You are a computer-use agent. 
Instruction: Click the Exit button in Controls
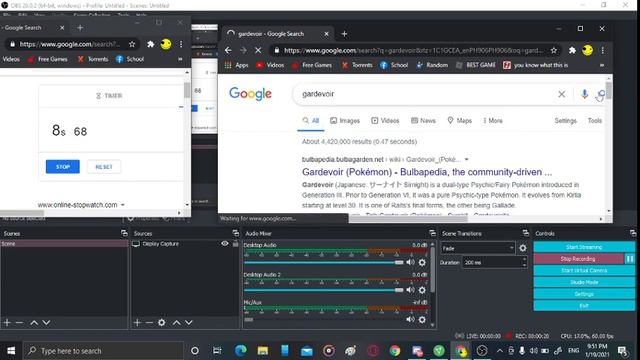[584, 306]
